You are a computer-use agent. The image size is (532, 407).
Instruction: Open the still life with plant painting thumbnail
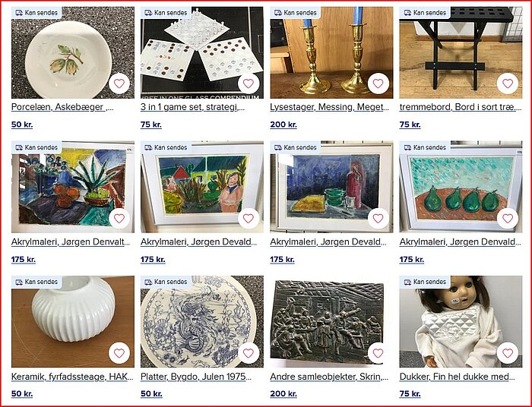(x=73, y=187)
